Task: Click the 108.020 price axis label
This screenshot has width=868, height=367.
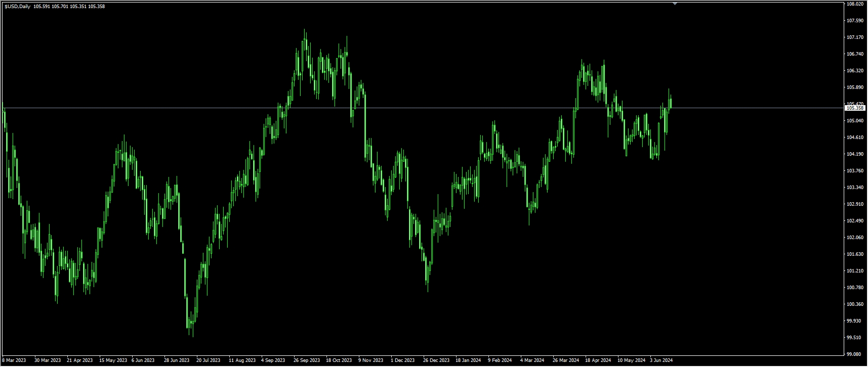Action: click(855, 4)
